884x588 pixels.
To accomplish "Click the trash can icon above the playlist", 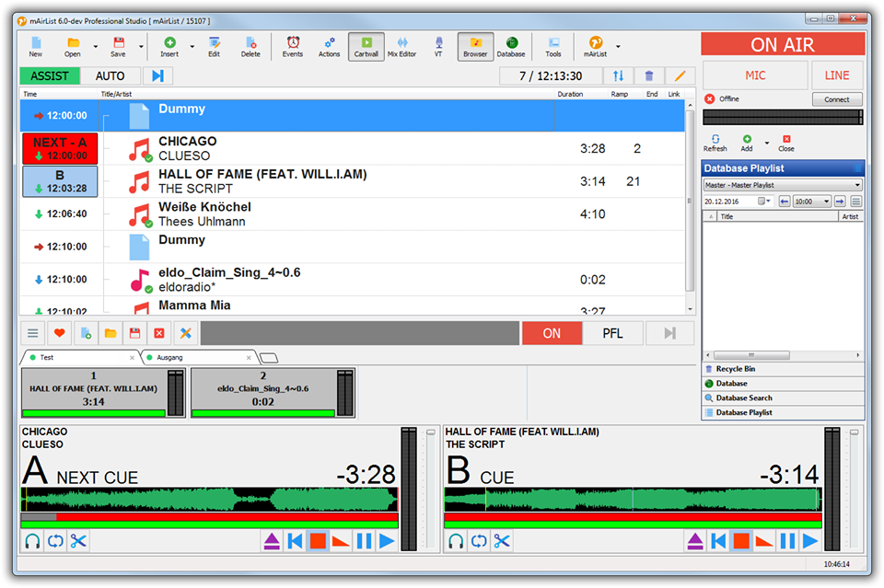I will tap(648, 76).
